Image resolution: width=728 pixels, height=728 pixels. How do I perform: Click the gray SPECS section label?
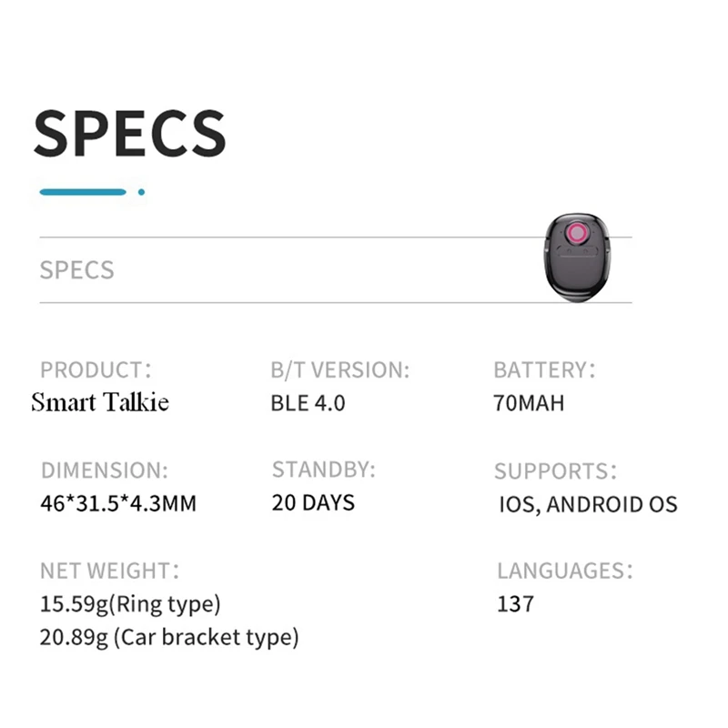point(77,270)
